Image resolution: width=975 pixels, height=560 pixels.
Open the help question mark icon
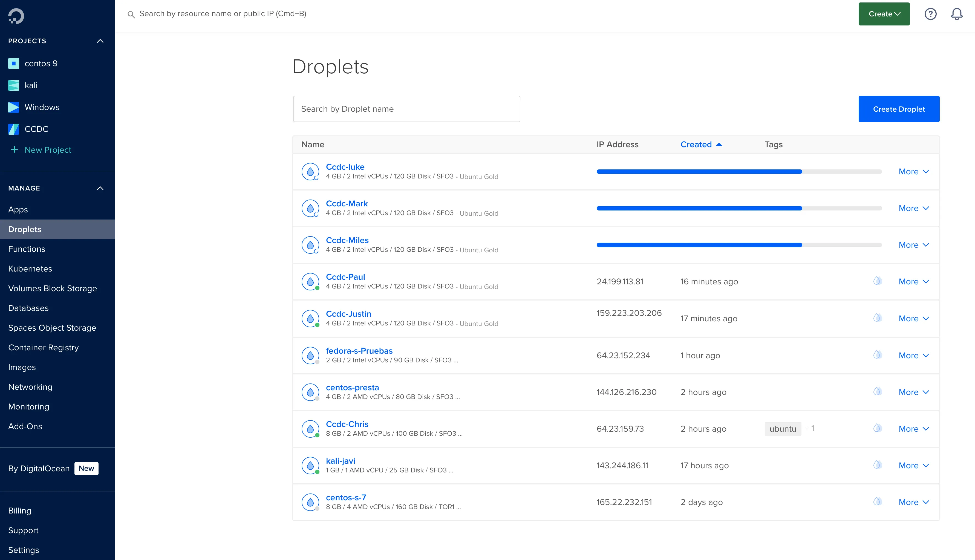point(930,14)
